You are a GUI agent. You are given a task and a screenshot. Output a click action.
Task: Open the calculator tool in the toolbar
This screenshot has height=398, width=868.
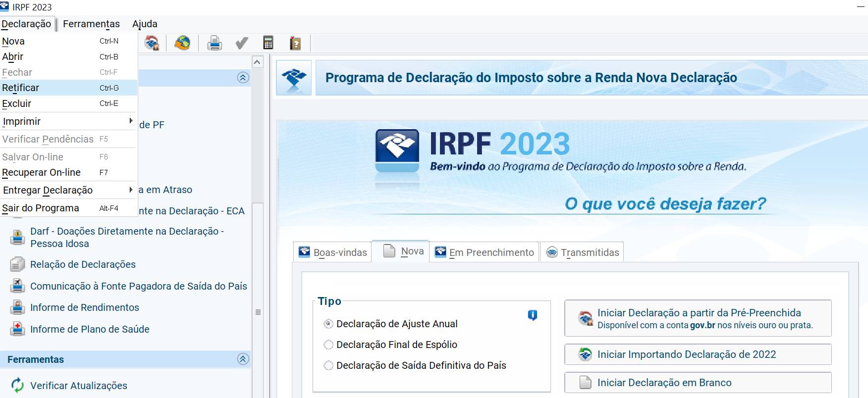pos(268,43)
